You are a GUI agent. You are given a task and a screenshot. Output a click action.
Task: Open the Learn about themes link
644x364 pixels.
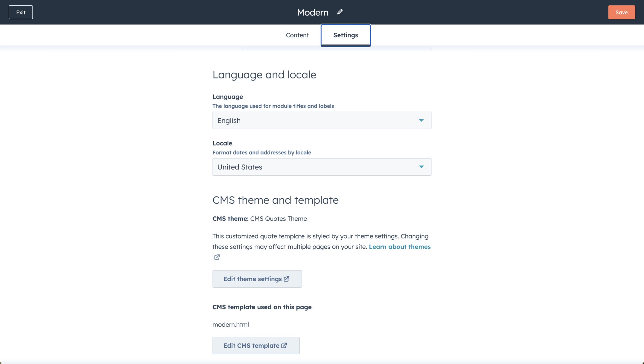coord(399,247)
